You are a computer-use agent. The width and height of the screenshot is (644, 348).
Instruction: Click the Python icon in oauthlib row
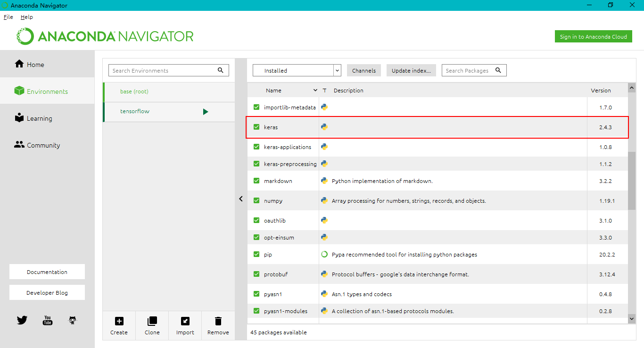pyautogui.click(x=324, y=220)
